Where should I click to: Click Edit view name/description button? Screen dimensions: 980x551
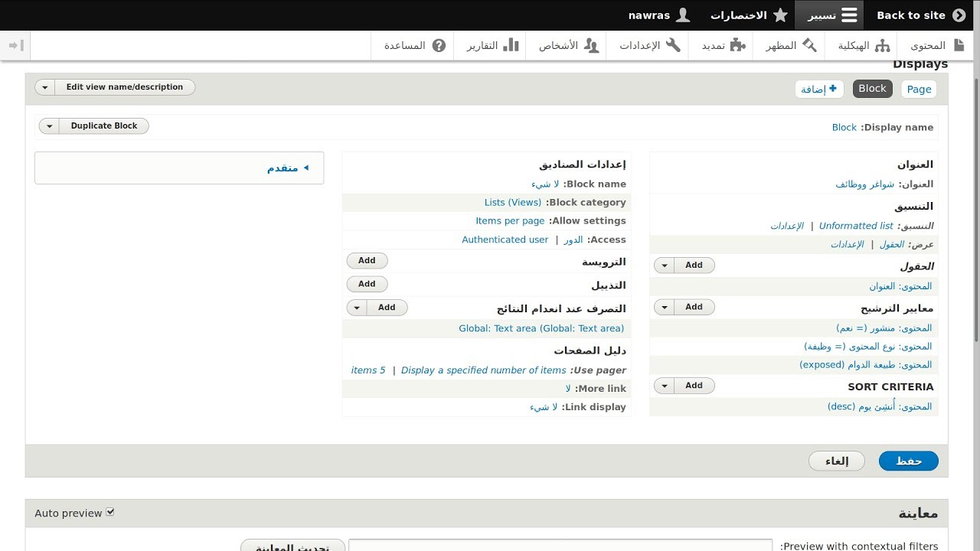(x=125, y=87)
